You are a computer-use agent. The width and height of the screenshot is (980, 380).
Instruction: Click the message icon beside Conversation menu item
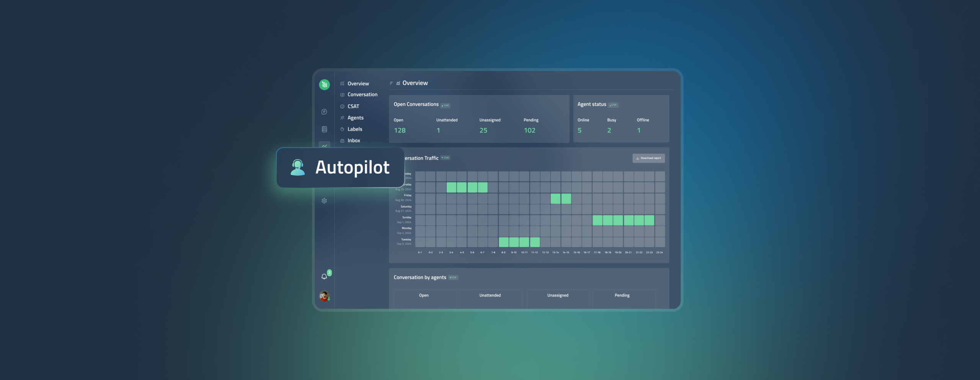pos(342,95)
